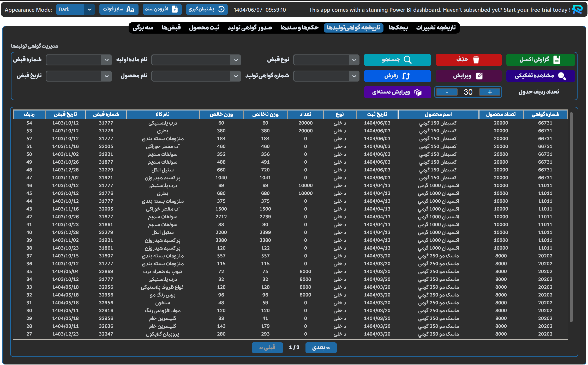588x365 pixels.
Task: Expand the نوع قبض dropdown
Action: pos(354,60)
